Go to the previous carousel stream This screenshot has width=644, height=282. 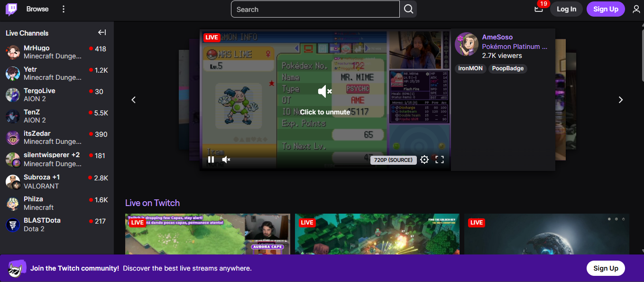[134, 100]
